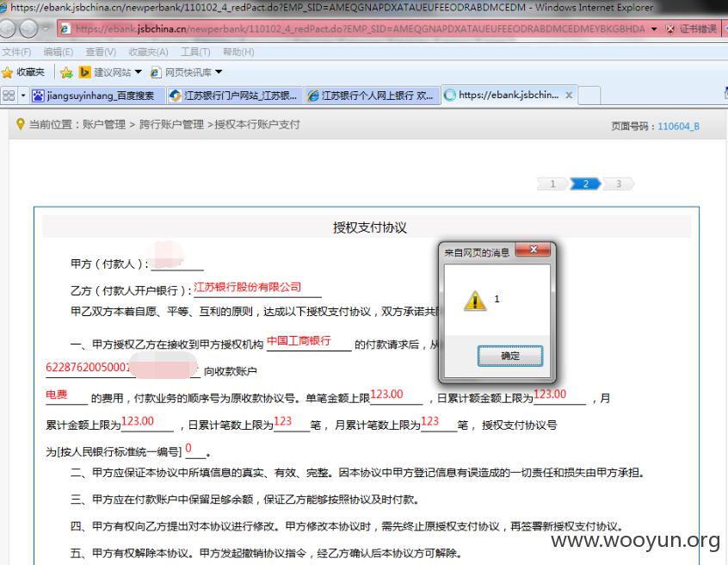Expand the 建议网站 dropdown arrow
Viewport: 728px width, 565px height.
[x=138, y=72]
